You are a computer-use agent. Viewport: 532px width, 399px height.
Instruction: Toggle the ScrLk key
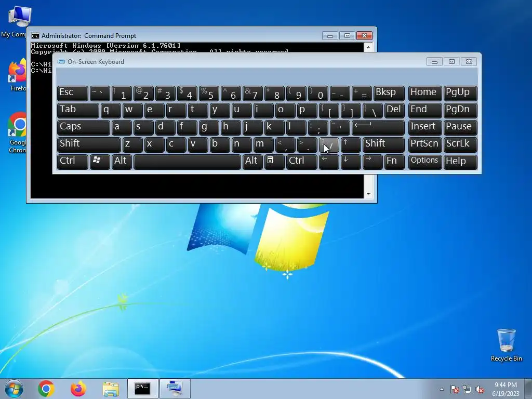pos(460,145)
